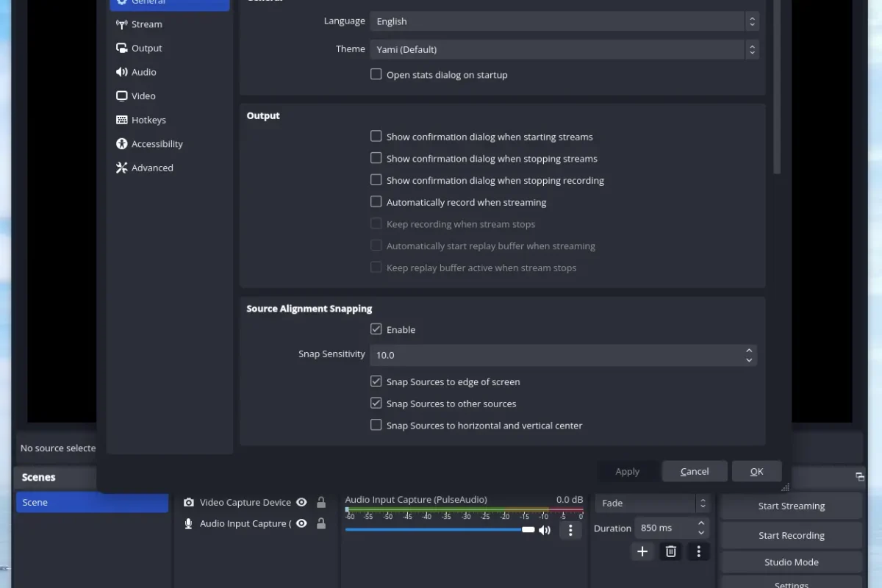Check confirmation dialog when stopping recording

376,180
